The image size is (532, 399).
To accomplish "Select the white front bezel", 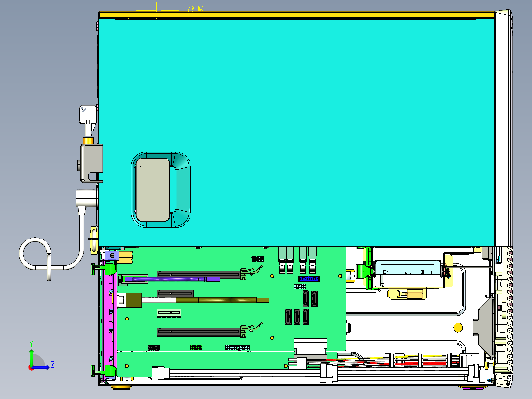I will coord(503,129).
